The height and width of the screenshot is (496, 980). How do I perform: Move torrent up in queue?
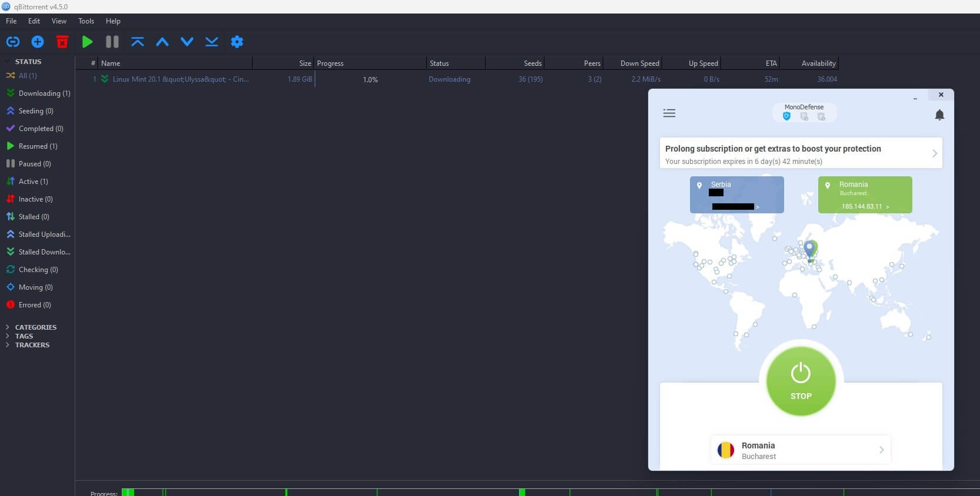[162, 42]
